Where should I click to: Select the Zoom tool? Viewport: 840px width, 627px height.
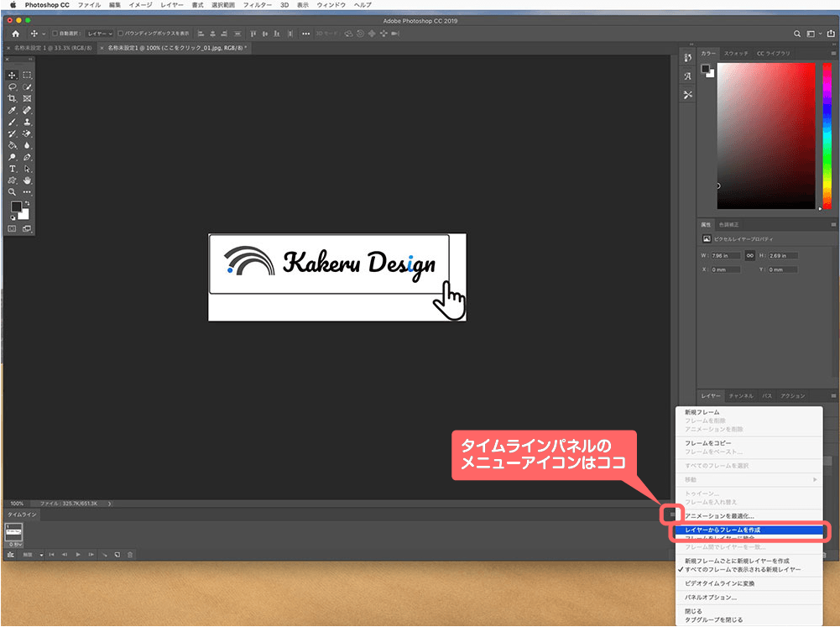[12, 192]
